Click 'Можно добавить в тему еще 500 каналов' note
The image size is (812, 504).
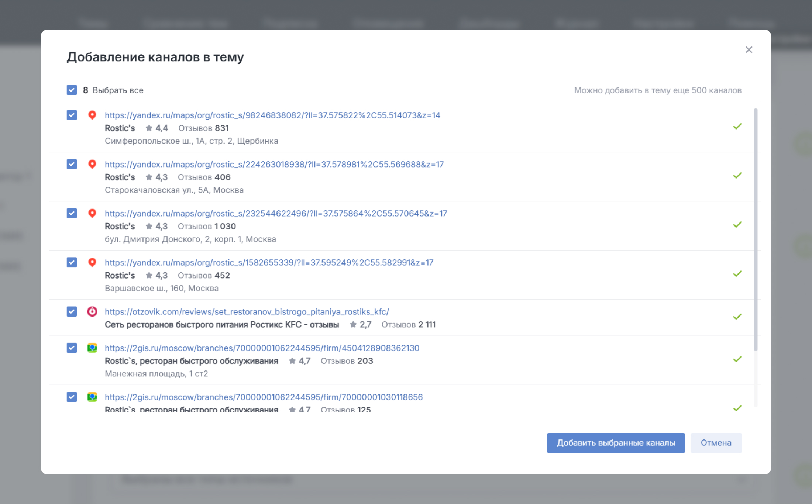tap(658, 90)
